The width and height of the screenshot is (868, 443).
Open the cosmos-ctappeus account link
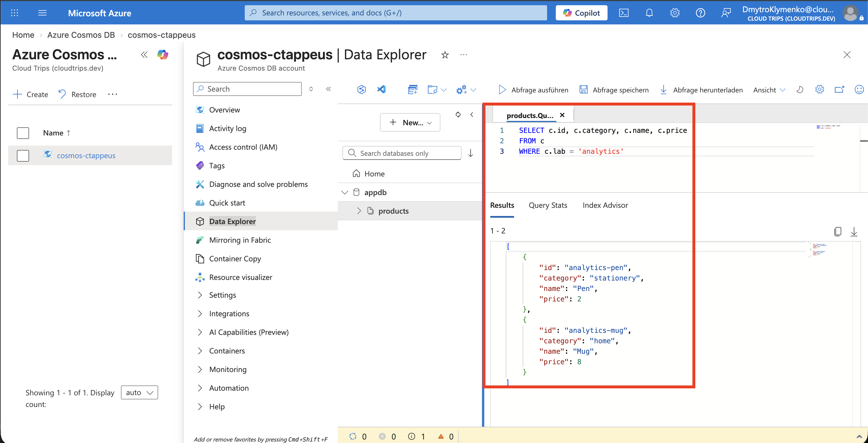pyautogui.click(x=86, y=155)
